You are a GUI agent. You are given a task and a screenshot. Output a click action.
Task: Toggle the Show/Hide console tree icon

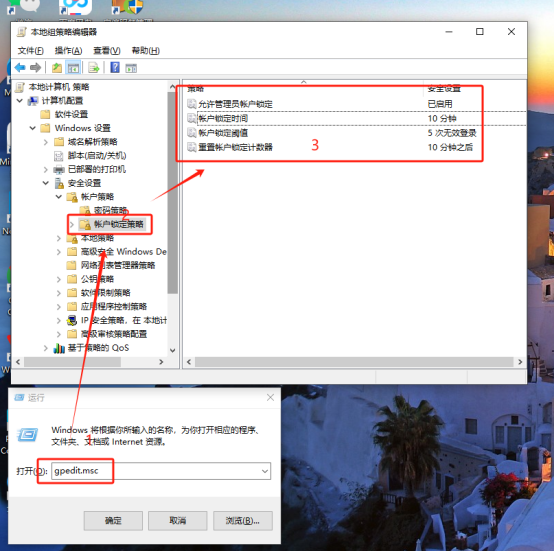pos(73,67)
